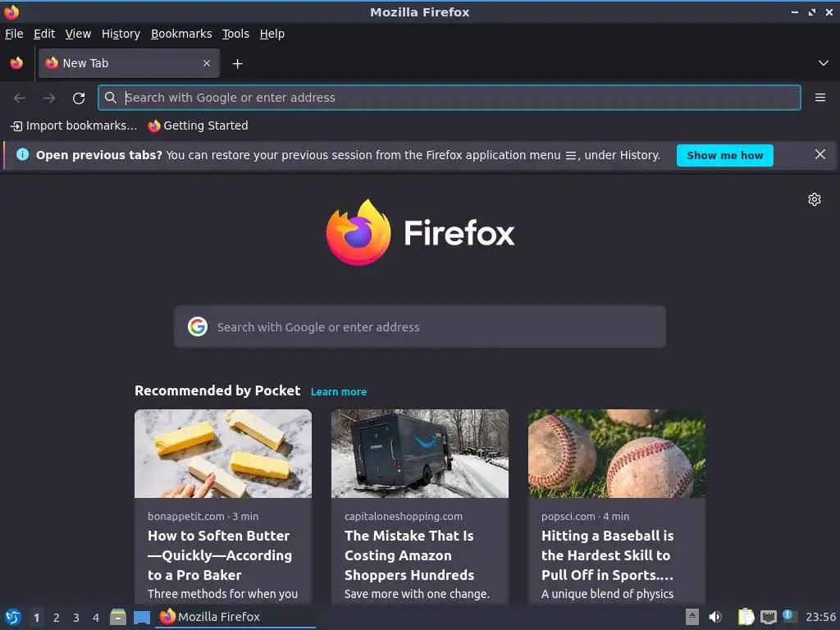
Task: Click Recommended by Pocket heading
Action: pyautogui.click(x=217, y=390)
